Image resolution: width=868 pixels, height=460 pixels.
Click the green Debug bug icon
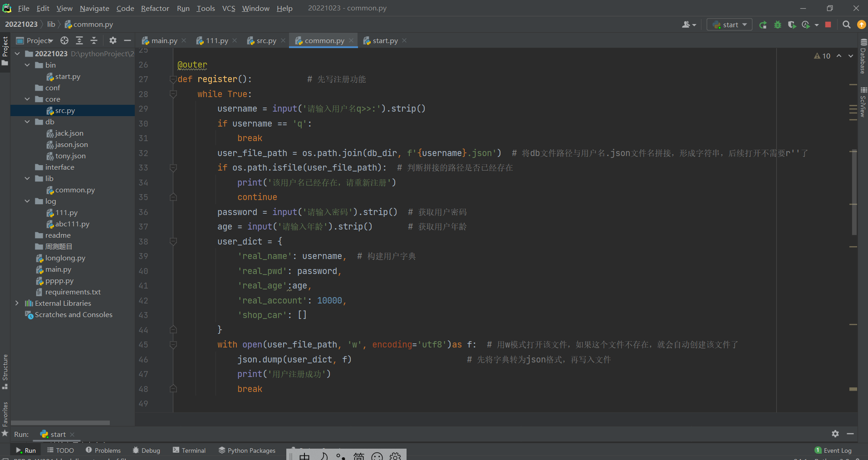[778, 25]
